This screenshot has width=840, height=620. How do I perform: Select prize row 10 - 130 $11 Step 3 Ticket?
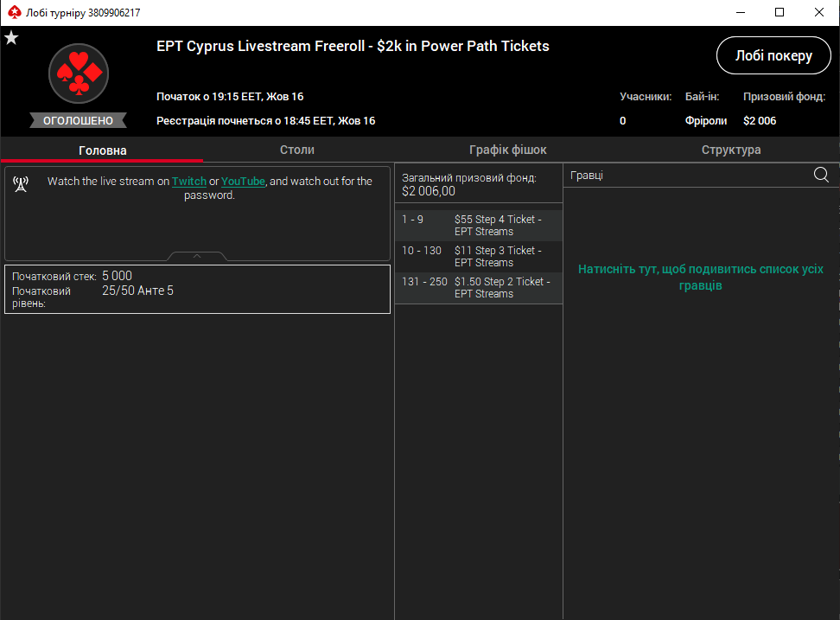coord(479,257)
